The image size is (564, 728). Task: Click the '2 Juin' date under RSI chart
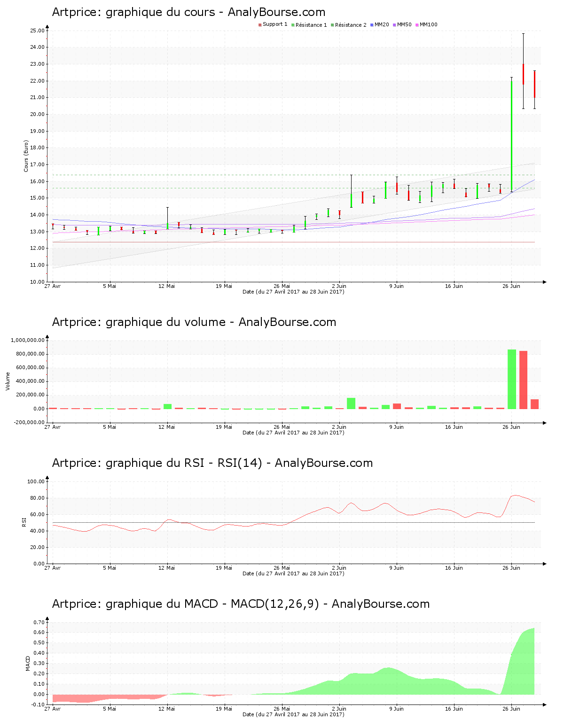click(339, 568)
